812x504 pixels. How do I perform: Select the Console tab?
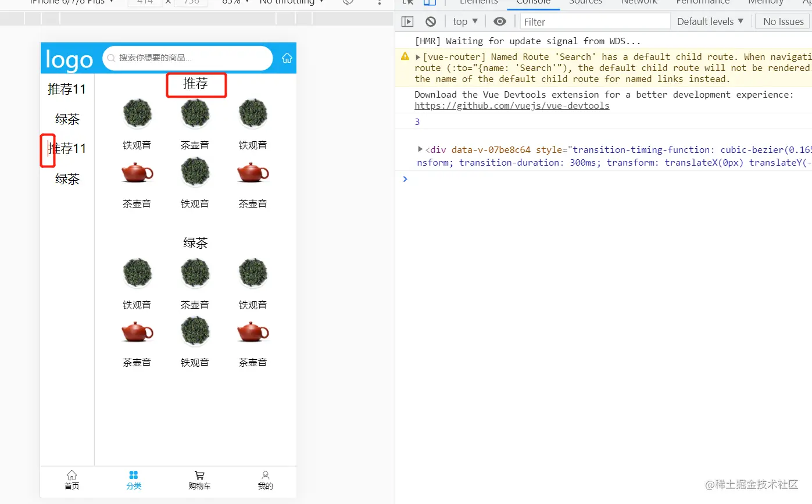click(x=533, y=2)
